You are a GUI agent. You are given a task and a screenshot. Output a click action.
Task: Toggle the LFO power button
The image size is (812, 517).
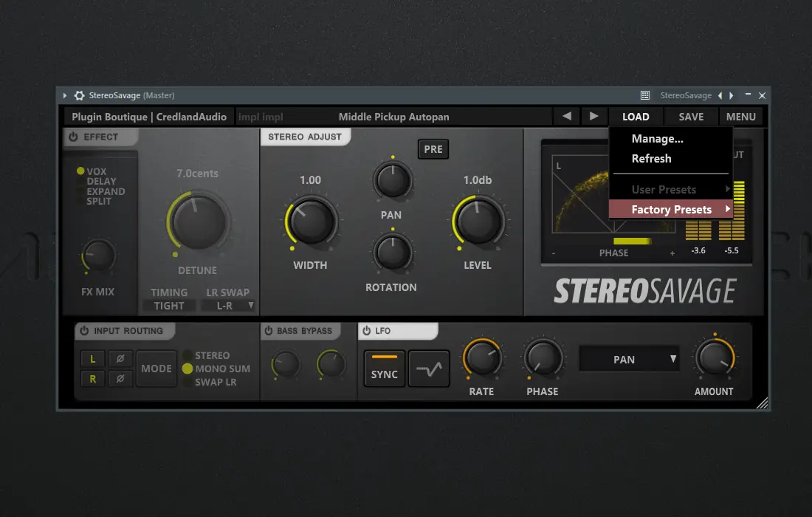pyautogui.click(x=367, y=330)
